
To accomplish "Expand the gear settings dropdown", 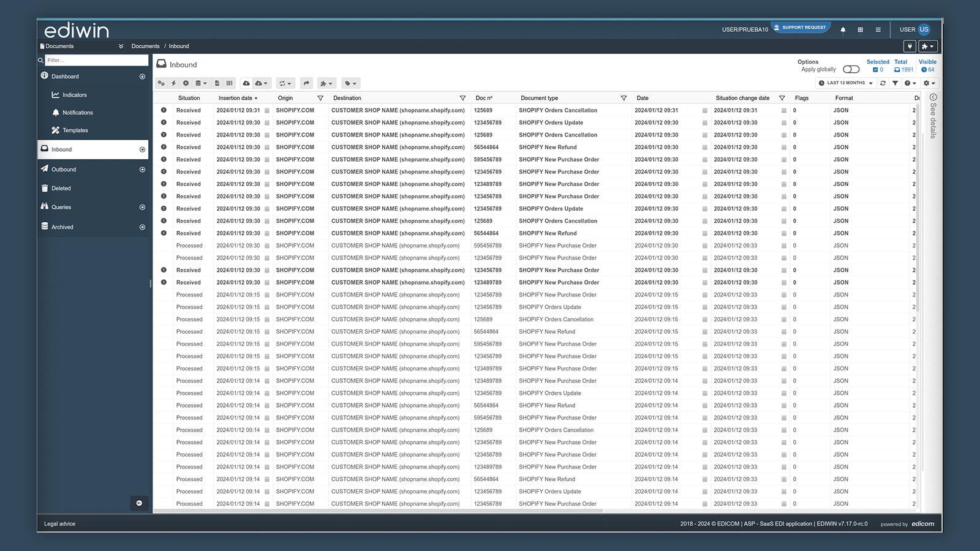I will click(929, 83).
